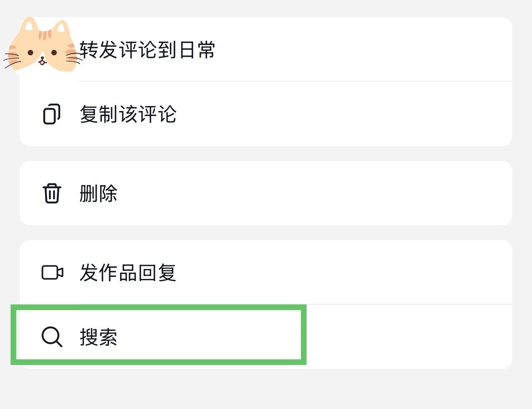532x409 pixels.
Task: Hit the bin icon next to 删除
Action: pos(52,193)
